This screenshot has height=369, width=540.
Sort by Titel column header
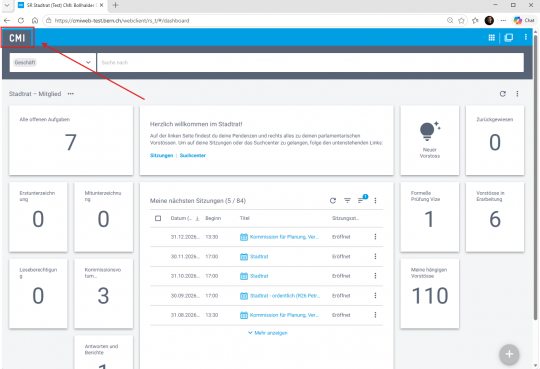pos(245,218)
